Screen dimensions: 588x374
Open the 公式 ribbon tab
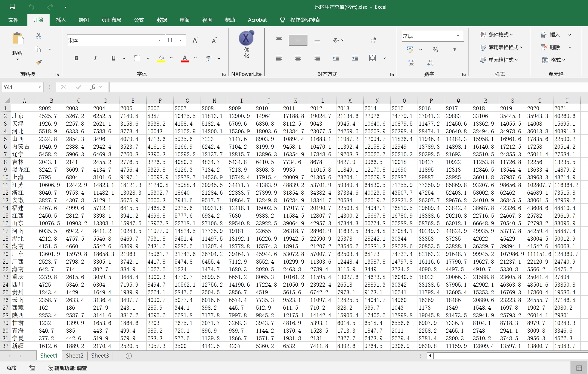click(139, 20)
